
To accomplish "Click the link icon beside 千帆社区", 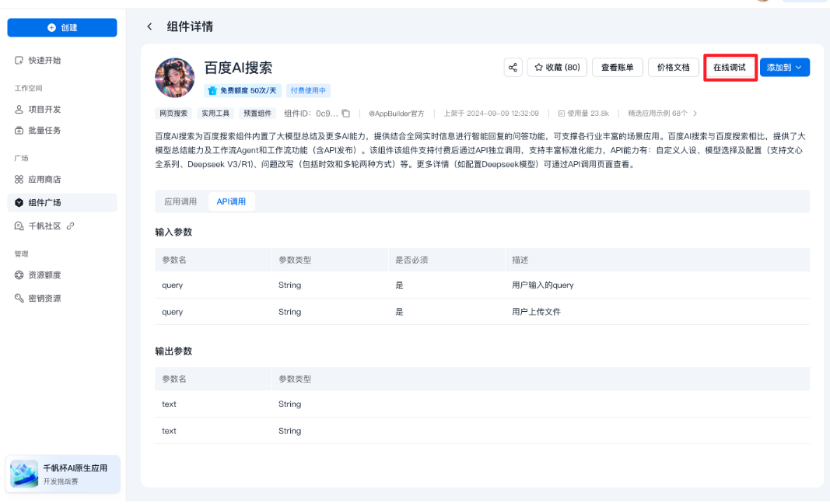I will [71, 226].
